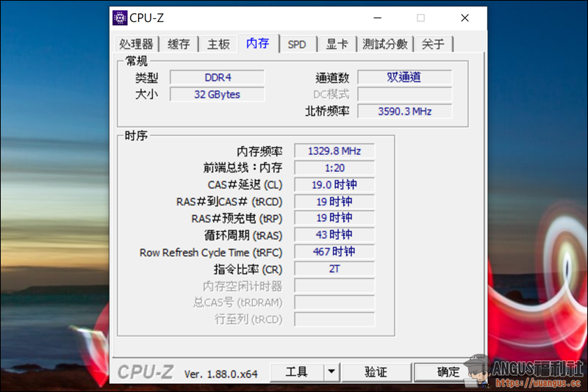
Task: Select the 32 GBytes size field
Action: pyautogui.click(x=217, y=95)
